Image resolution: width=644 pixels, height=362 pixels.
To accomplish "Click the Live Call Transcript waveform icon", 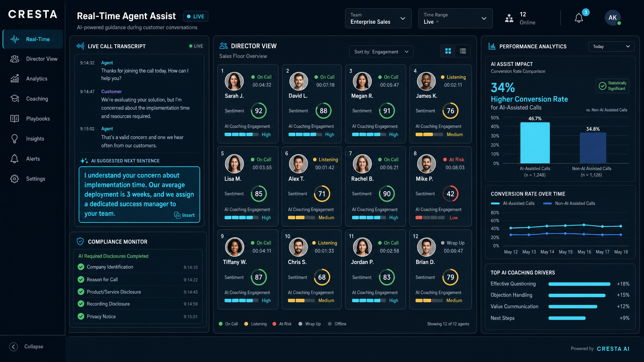I will 80,46.
